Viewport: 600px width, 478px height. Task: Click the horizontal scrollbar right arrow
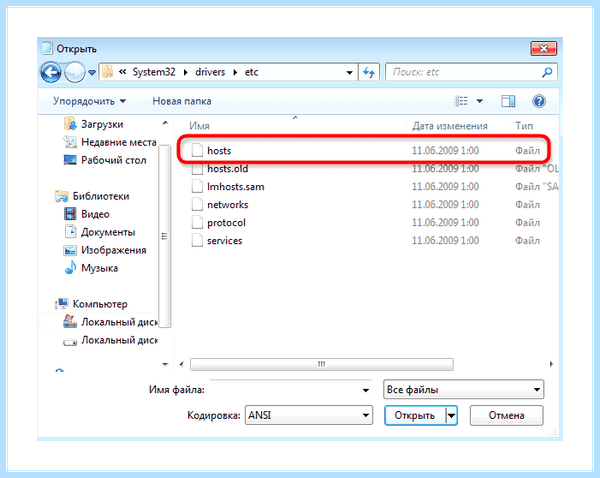(x=551, y=364)
